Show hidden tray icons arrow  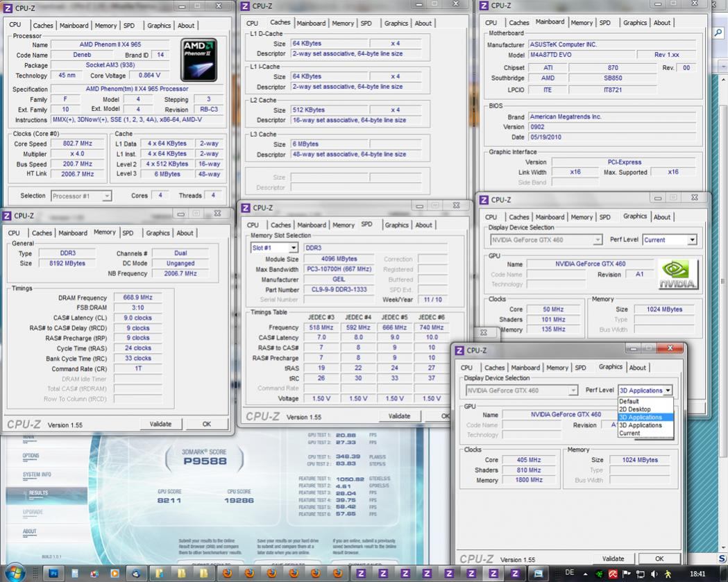click(x=586, y=574)
